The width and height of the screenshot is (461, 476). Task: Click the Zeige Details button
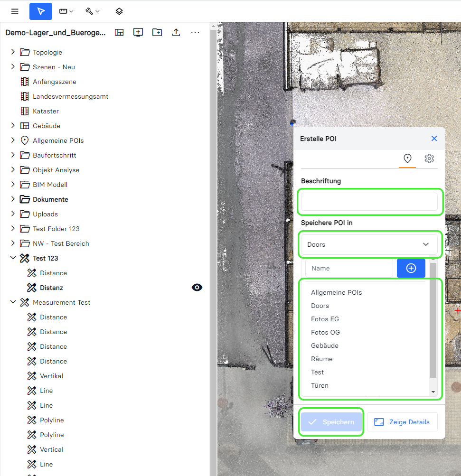pyautogui.click(x=402, y=422)
